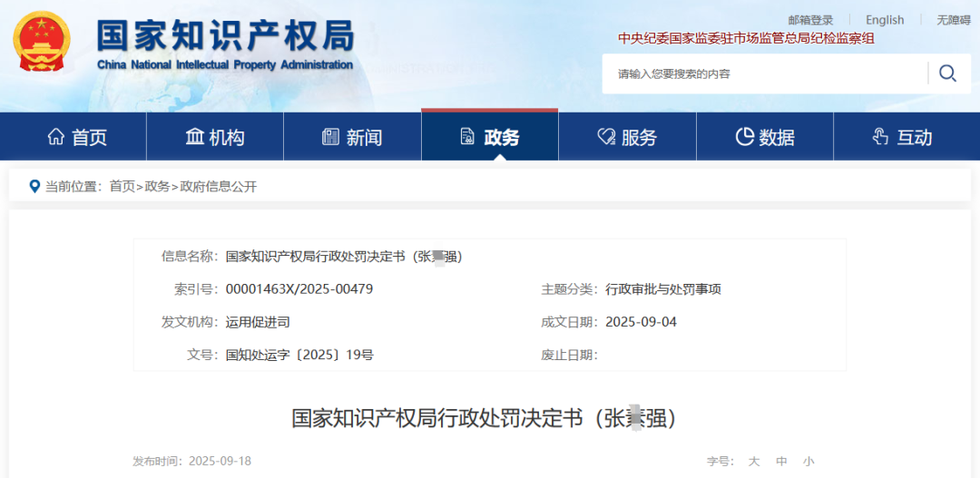Click the 邮箱登录 link

[x=810, y=20]
